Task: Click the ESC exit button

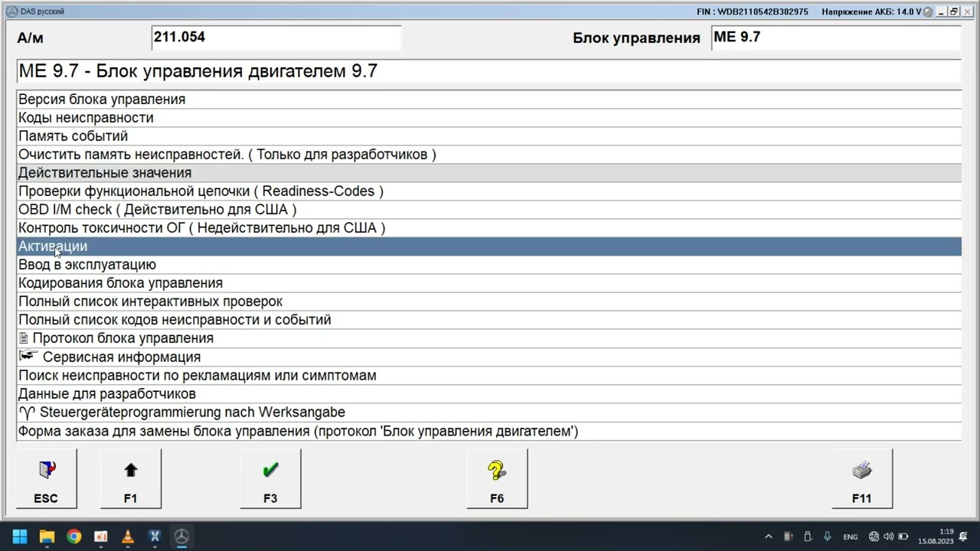Action: [46, 478]
